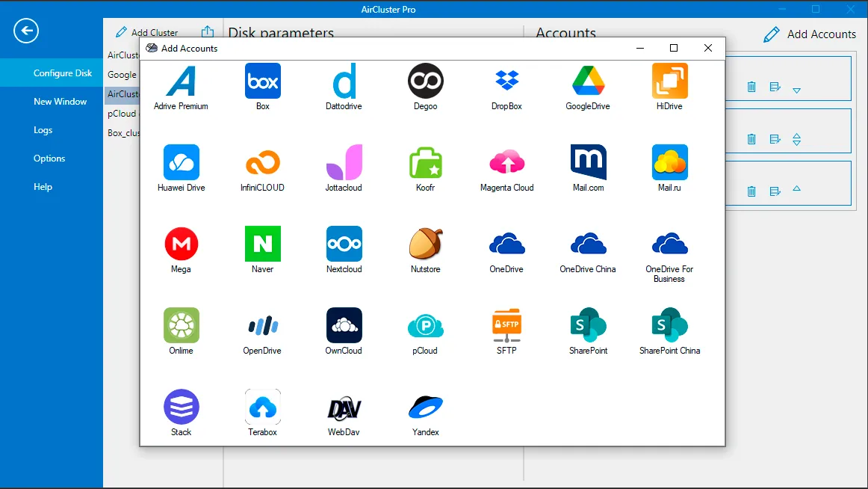Screen dimensions: 868x489
Task: Minimize the Add Accounts dialog
Action: click(640, 48)
